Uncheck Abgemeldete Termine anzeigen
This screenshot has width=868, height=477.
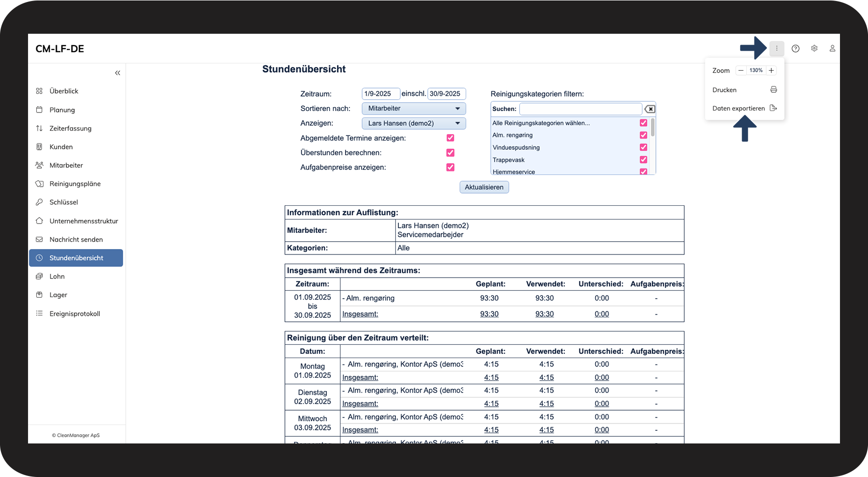450,138
